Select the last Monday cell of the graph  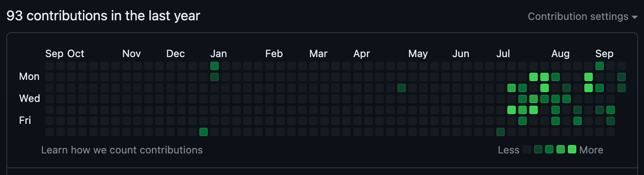622,77
